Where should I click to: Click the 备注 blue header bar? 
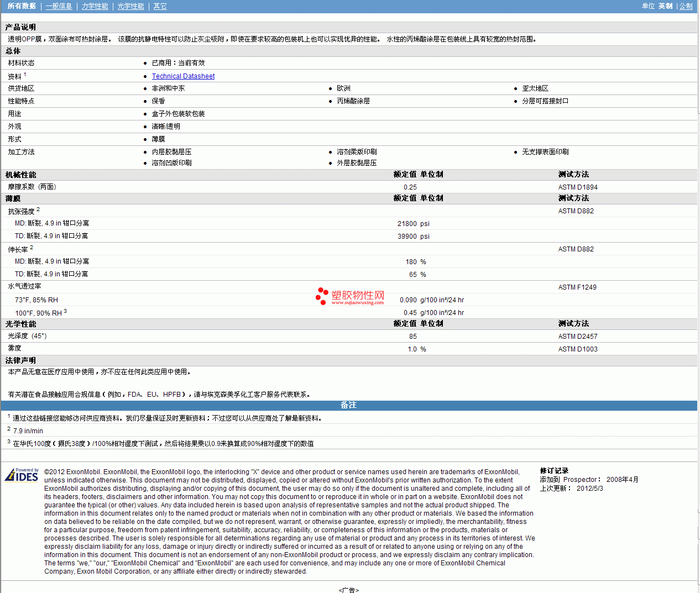point(349,405)
